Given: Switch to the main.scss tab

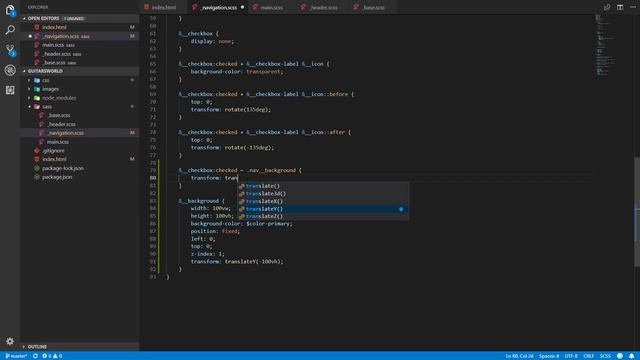Looking at the screenshot, I should pos(271,7).
